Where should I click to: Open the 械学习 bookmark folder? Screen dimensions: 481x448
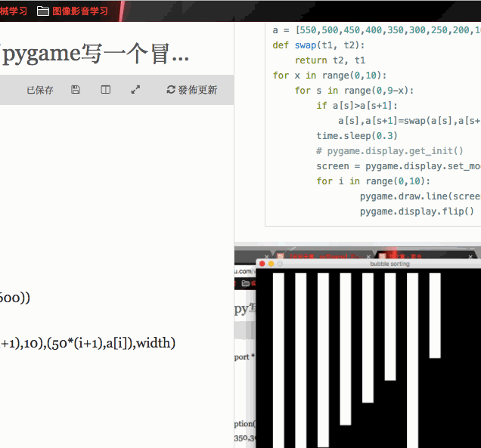(14, 11)
